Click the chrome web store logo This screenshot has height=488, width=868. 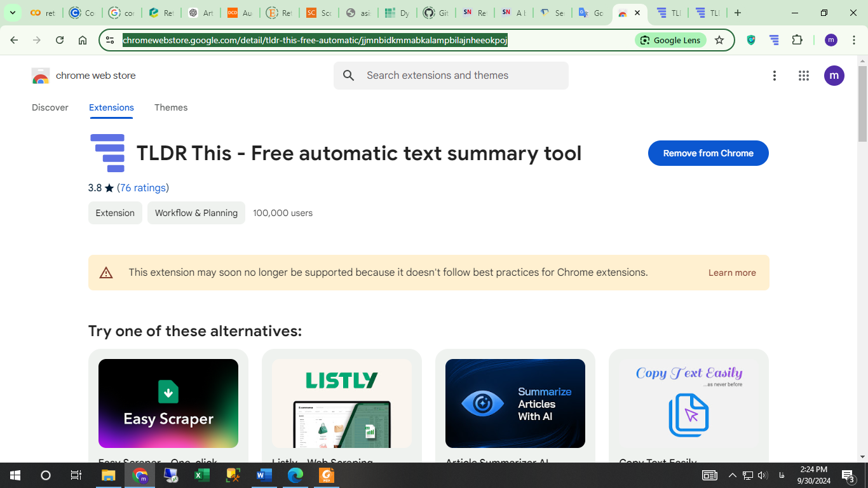click(83, 76)
